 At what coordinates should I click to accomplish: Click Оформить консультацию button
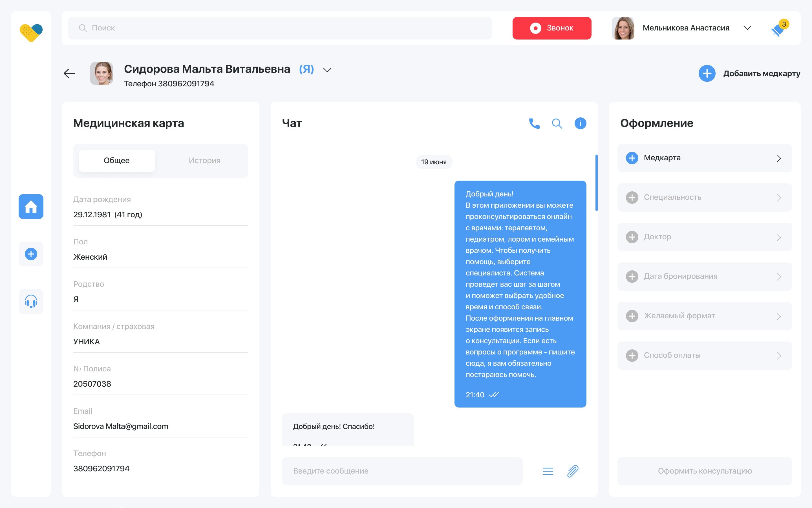click(705, 471)
